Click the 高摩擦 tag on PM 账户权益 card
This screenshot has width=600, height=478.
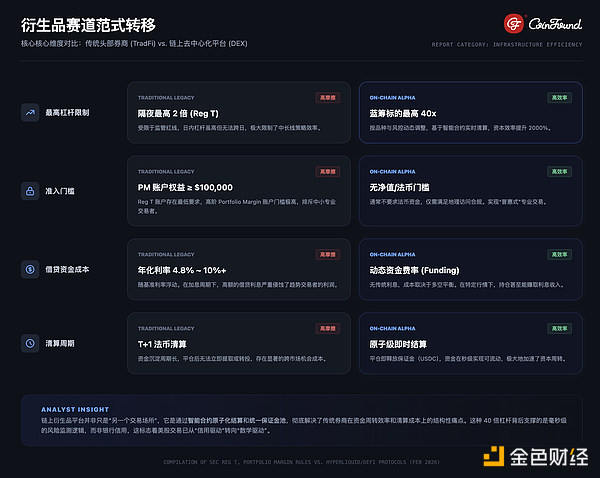point(327,172)
